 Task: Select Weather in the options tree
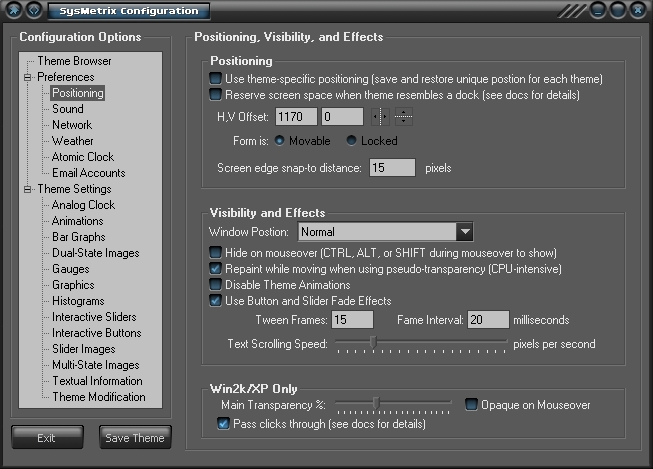click(73, 141)
